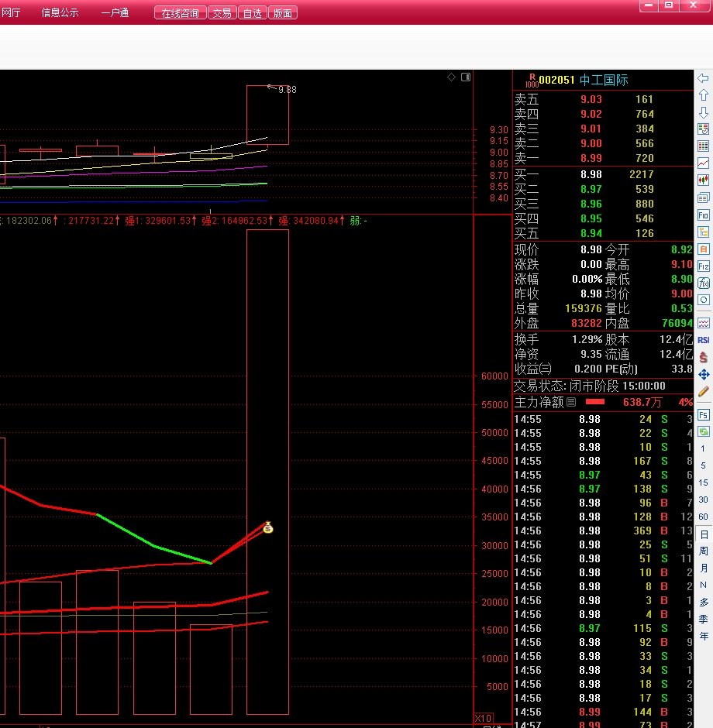Select the RSI indicator icon
This screenshot has width=713, height=728.
pyautogui.click(x=704, y=340)
